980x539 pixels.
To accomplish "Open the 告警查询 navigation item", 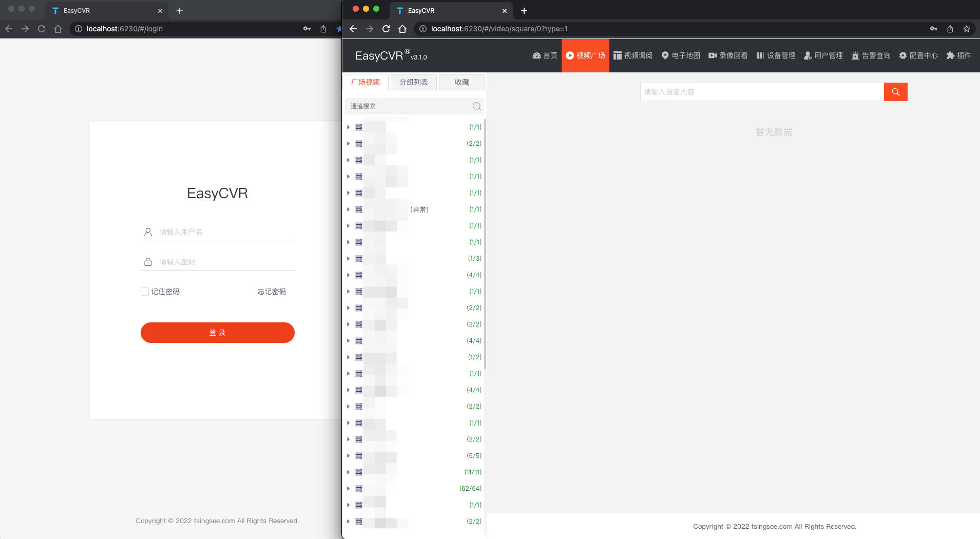I will [871, 55].
